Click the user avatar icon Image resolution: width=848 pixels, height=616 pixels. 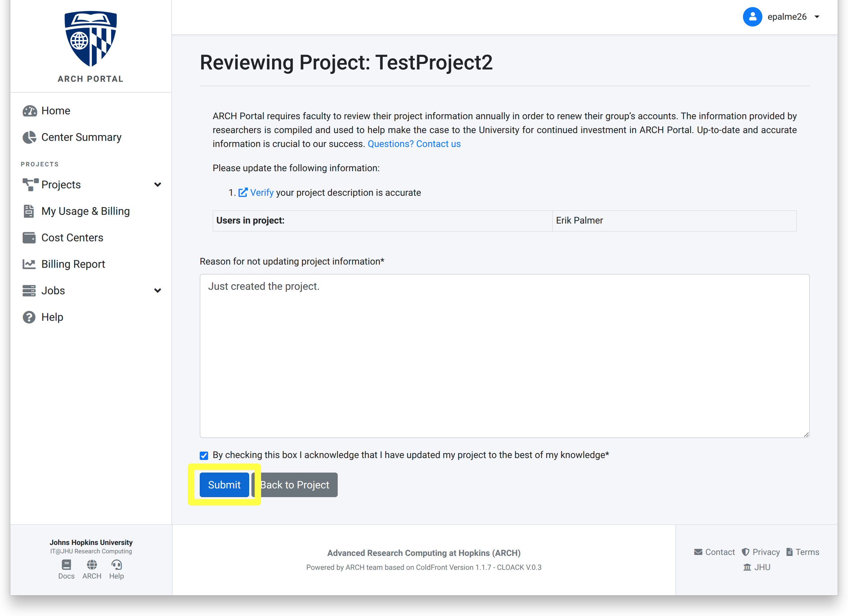752,17
